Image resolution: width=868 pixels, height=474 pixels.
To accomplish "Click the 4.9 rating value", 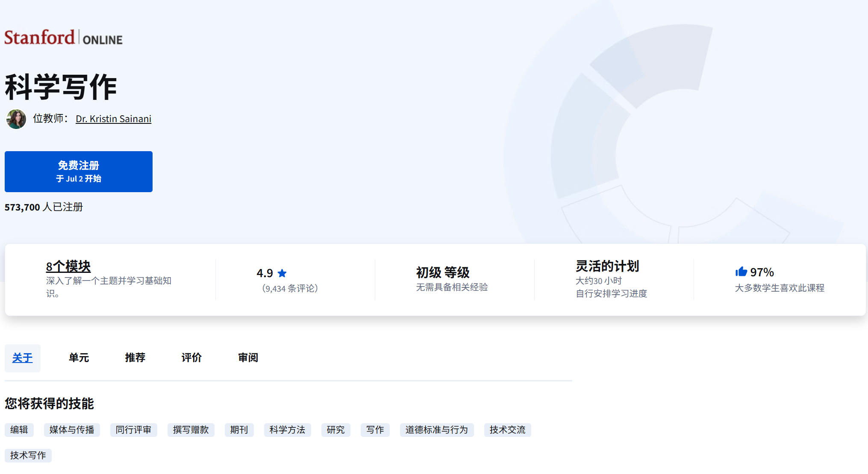I will pyautogui.click(x=265, y=273).
